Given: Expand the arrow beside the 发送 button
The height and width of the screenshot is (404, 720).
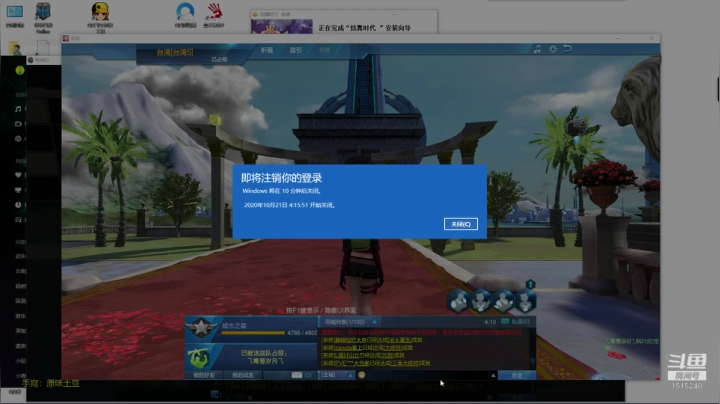Looking at the screenshot, I should pyautogui.click(x=493, y=375).
